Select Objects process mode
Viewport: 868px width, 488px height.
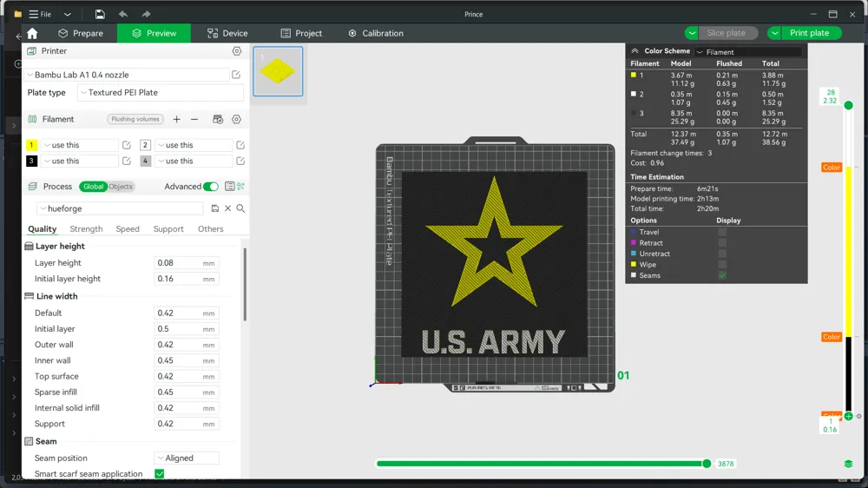[121, 187]
